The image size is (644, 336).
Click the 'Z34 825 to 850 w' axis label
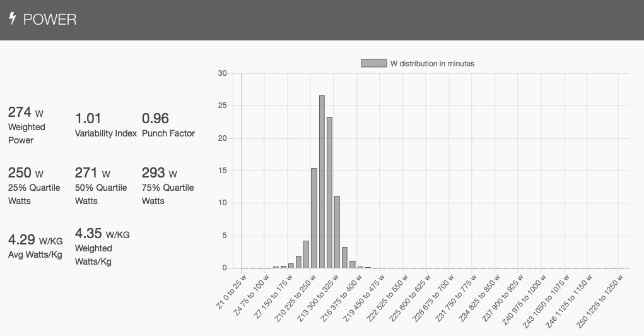(x=479, y=297)
